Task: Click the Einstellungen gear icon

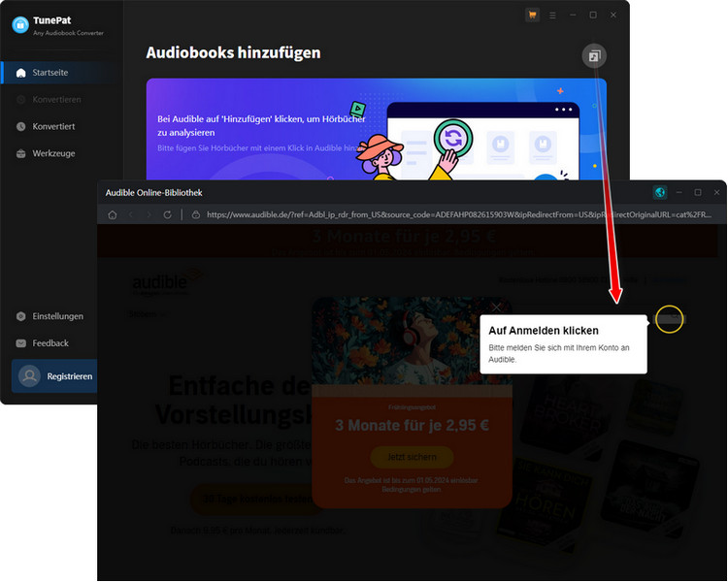Action: (21, 316)
